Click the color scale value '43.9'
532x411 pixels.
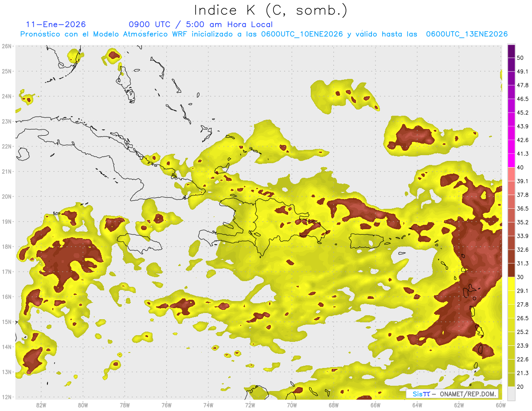[523, 126]
